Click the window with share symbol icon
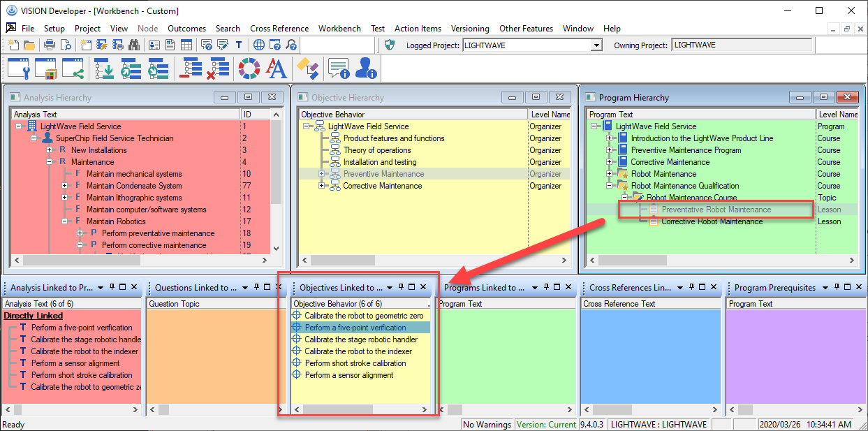 (x=73, y=68)
